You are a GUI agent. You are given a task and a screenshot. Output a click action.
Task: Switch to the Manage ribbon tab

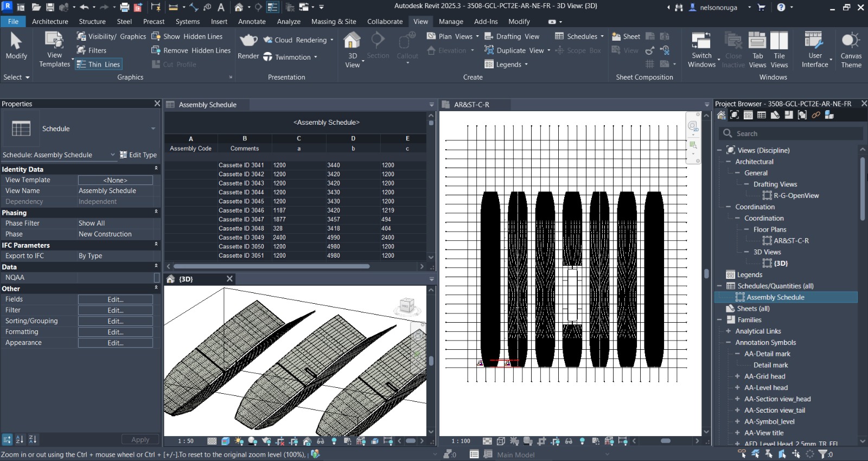point(451,22)
